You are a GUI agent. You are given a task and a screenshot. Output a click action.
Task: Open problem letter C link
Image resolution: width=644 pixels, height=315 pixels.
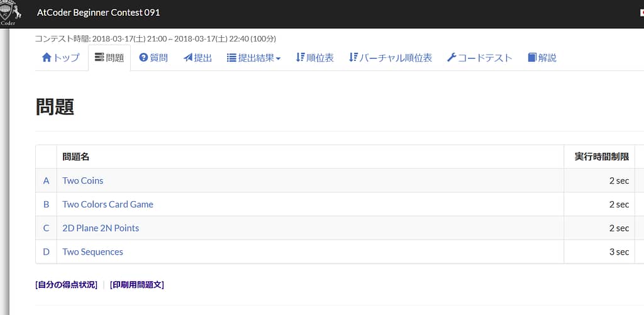click(x=46, y=228)
